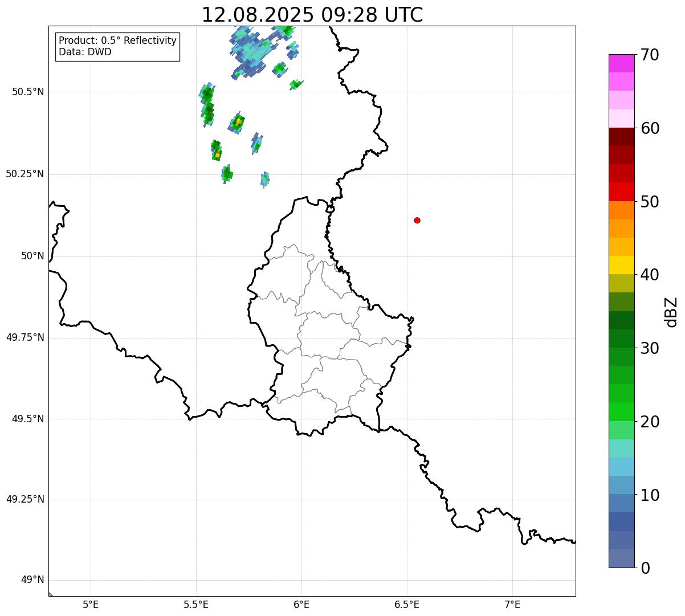Click the colorbar tick label 50
The width and height of the screenshot is (685, 616).
coord(650,202)
